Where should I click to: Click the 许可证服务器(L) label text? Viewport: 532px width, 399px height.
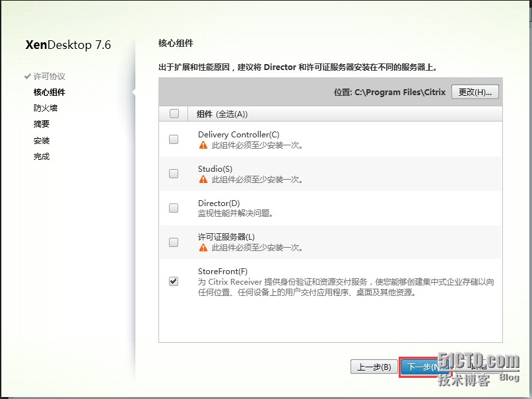coord(226,236)
